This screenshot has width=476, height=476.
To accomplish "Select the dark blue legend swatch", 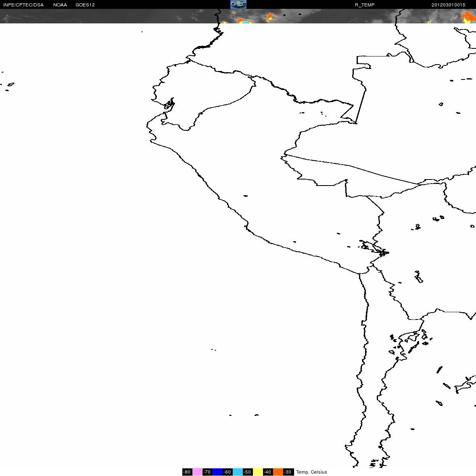I will click(x=218, y=472).
